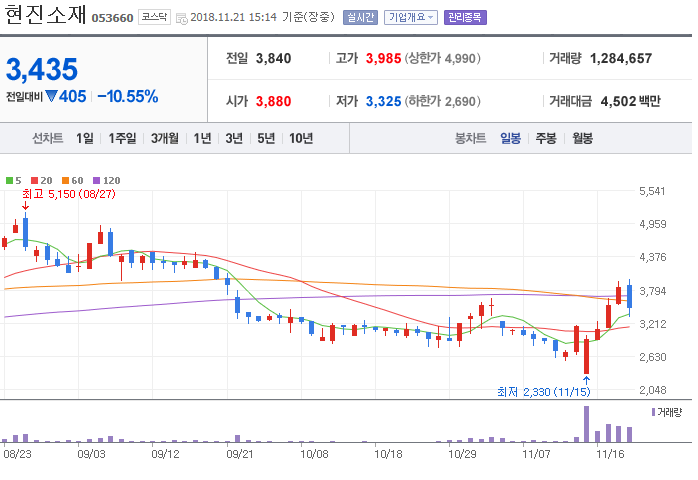Select the 1년 chart period
The width and height of the screenshot is (698, 480).
coord(203,138)
